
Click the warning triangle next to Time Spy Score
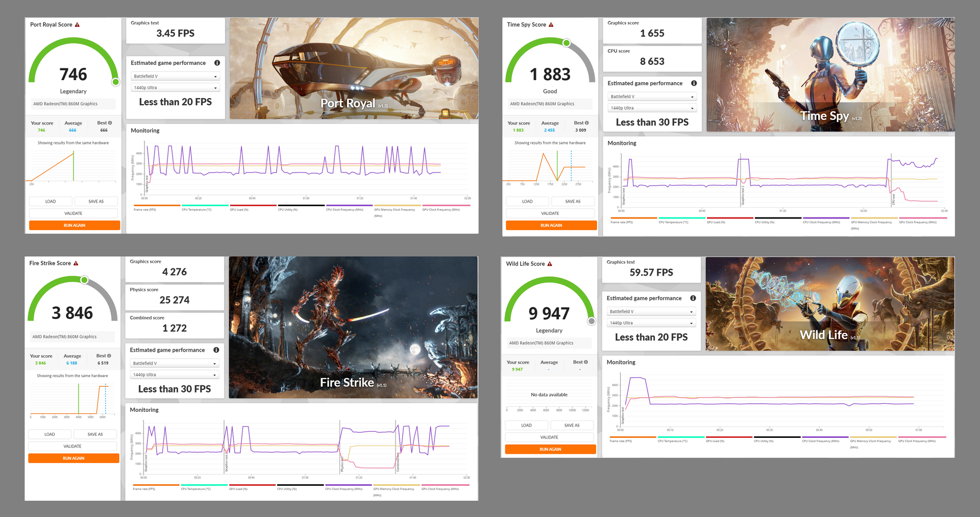tap(551, 24)
